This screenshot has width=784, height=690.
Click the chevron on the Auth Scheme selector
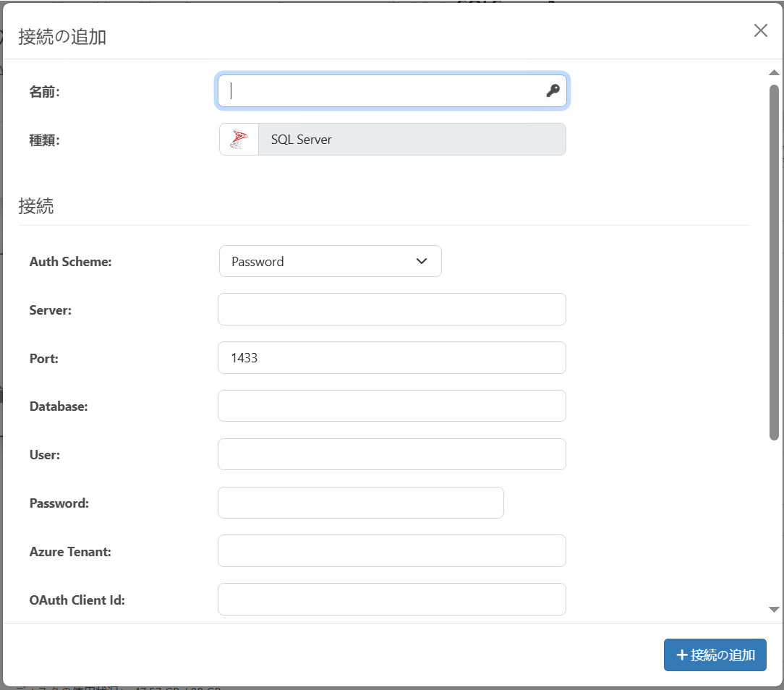coord(422,261)
